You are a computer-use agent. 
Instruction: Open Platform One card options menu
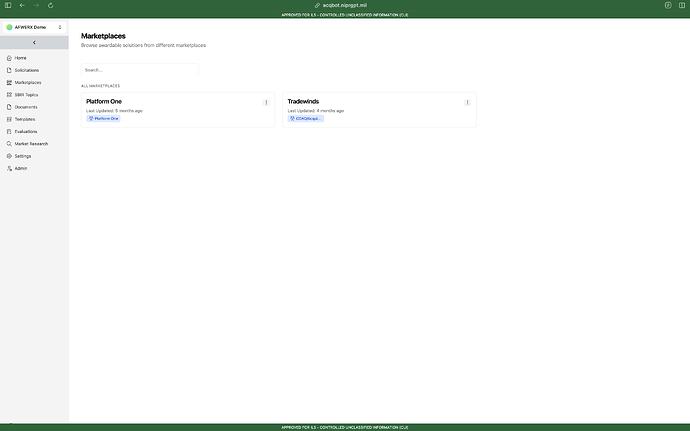266,103
